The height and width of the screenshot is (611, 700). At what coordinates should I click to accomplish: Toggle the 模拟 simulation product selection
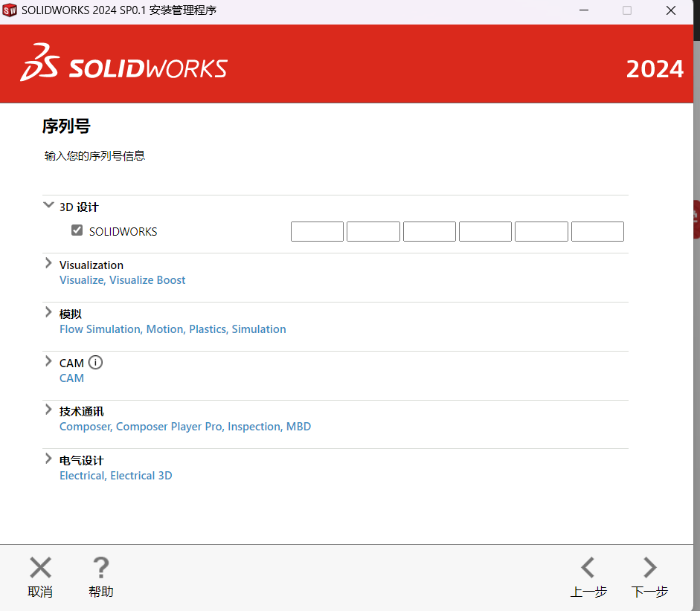click(70, 313)
